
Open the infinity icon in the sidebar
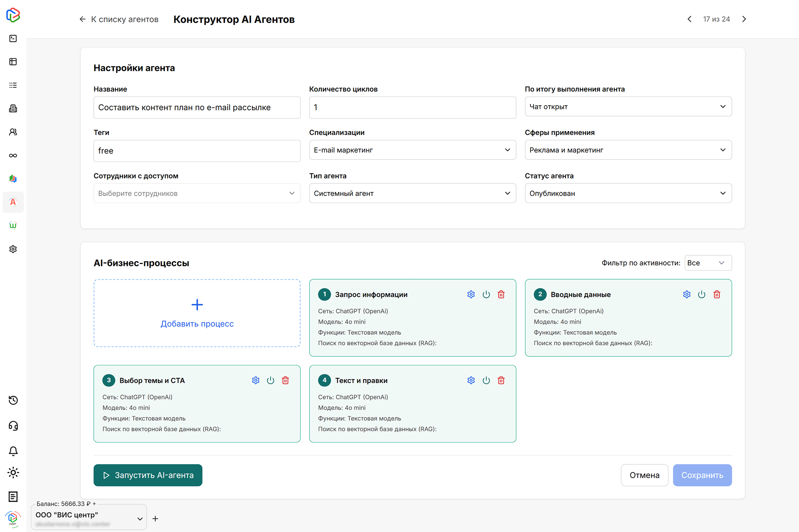pos(13,155)
